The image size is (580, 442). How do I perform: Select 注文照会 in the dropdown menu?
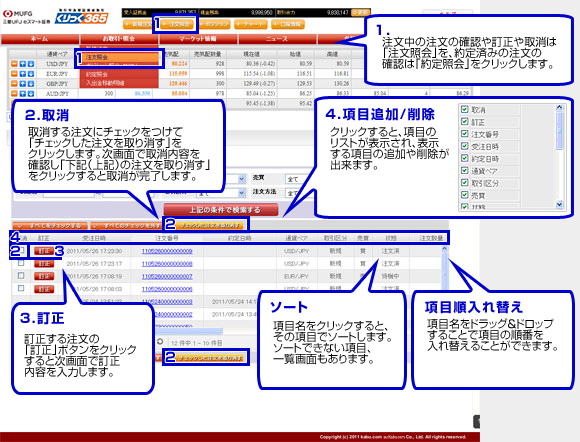point(119,57)
